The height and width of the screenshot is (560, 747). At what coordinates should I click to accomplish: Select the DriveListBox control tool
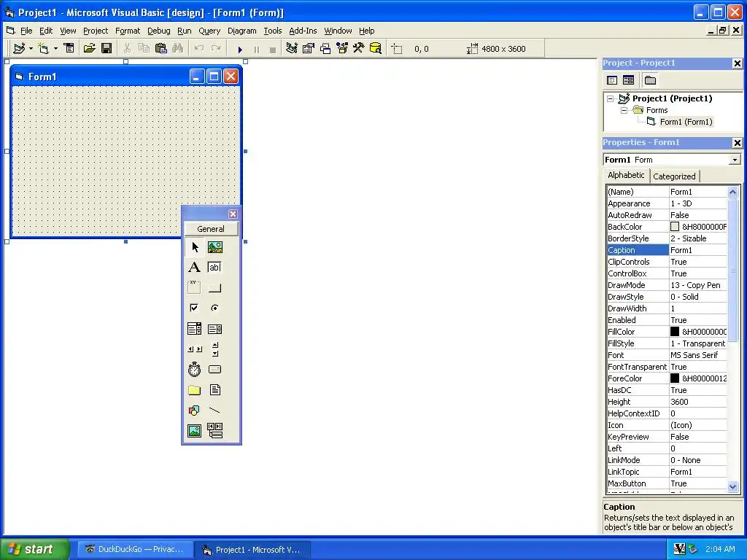coord(215,370)
